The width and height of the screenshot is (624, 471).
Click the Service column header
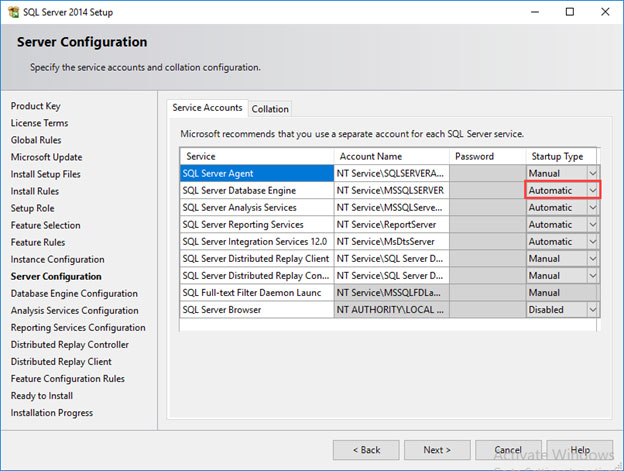(x=257, y=156)
